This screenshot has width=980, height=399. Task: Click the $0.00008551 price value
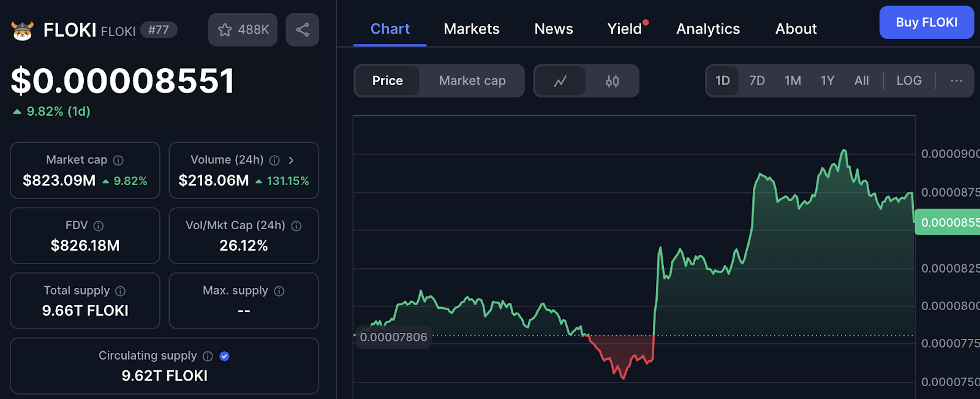tap(123, 81)
